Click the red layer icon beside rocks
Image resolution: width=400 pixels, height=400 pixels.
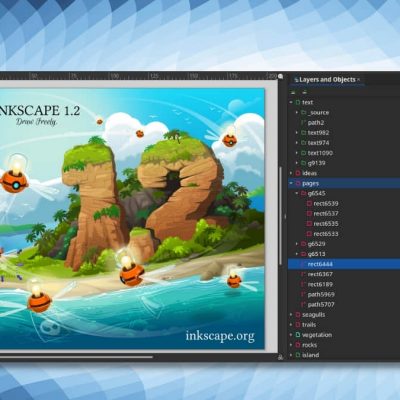coord(298,345)
